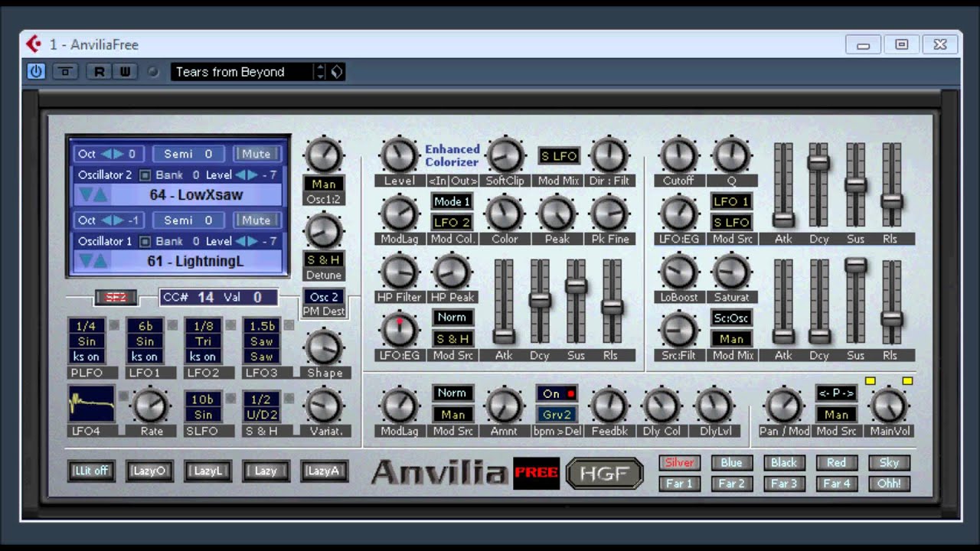The image size is (980, 551).
Task: Click the LFO4 waveform display
Action: pos(92,404)
